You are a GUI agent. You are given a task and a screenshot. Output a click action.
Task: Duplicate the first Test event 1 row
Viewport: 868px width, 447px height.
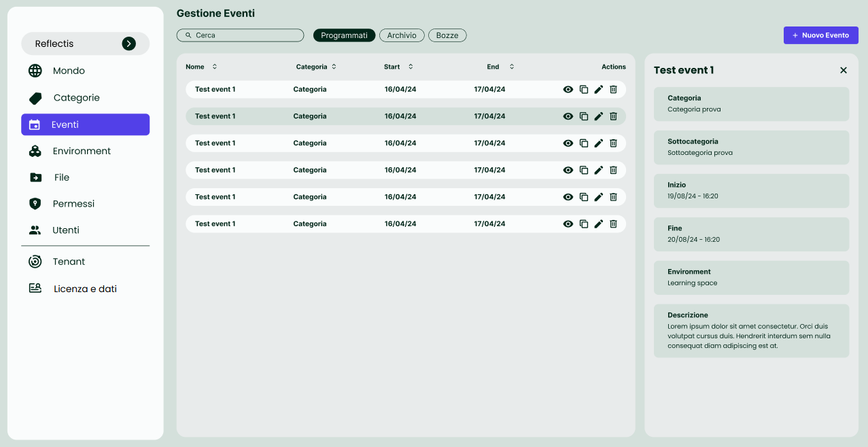coord(583,89)
